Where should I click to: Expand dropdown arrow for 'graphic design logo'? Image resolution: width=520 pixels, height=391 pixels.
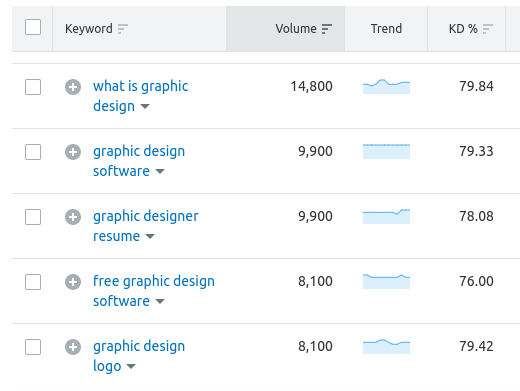pos(131,366)
